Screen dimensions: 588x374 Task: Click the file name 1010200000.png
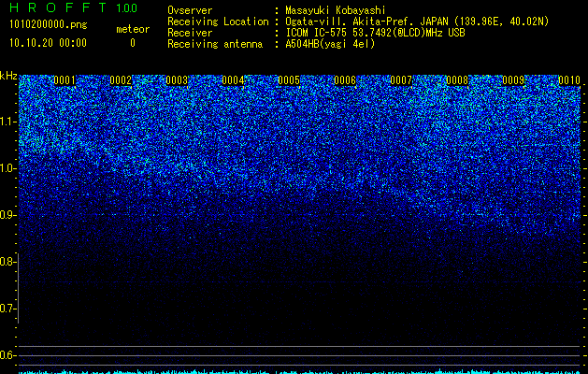pyautogui.click(x=49, y=25)
